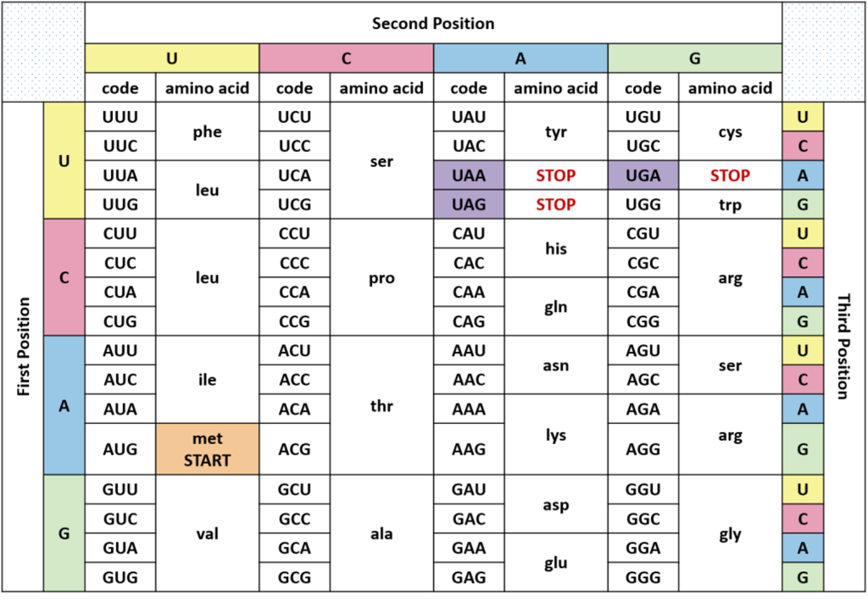Select the trp amino acid cell

point(730,204)
